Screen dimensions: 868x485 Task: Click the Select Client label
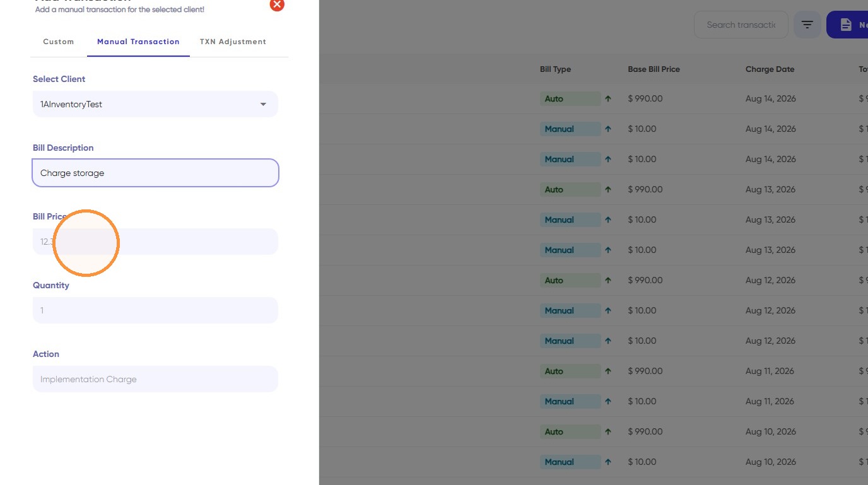tap(59, 79)
